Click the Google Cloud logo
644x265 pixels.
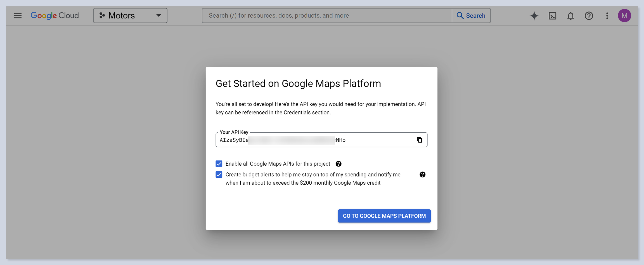[x=55, y=16]
